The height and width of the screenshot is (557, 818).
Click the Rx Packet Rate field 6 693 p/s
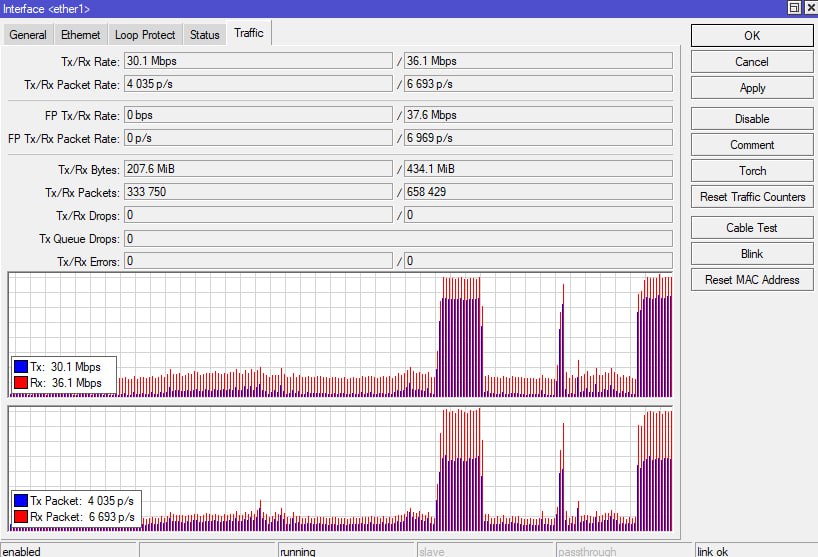click(x=538, y=84)
